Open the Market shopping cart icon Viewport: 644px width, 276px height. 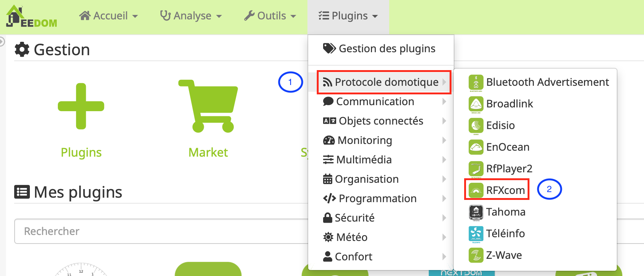209,106
